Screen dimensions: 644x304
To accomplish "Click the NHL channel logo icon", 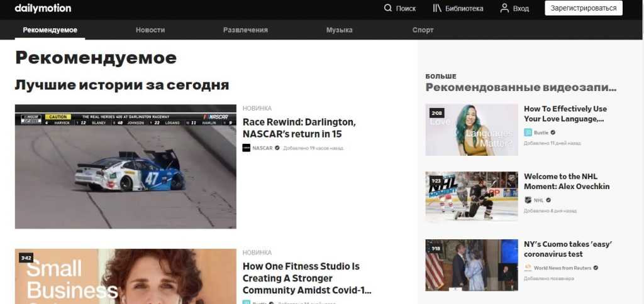I will pyautogui.click(x=528, y=200).
